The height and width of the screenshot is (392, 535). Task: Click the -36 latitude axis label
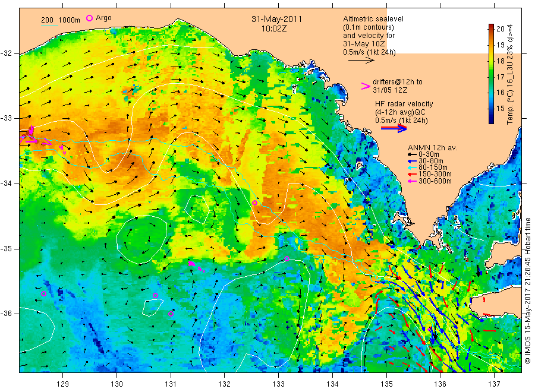point(6,313)
